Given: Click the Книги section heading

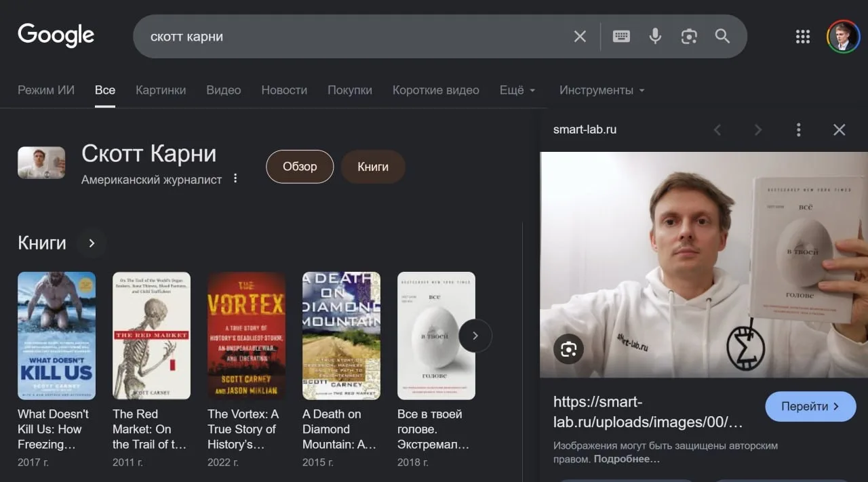Looking at the screenshot, I should pos(42,243).
